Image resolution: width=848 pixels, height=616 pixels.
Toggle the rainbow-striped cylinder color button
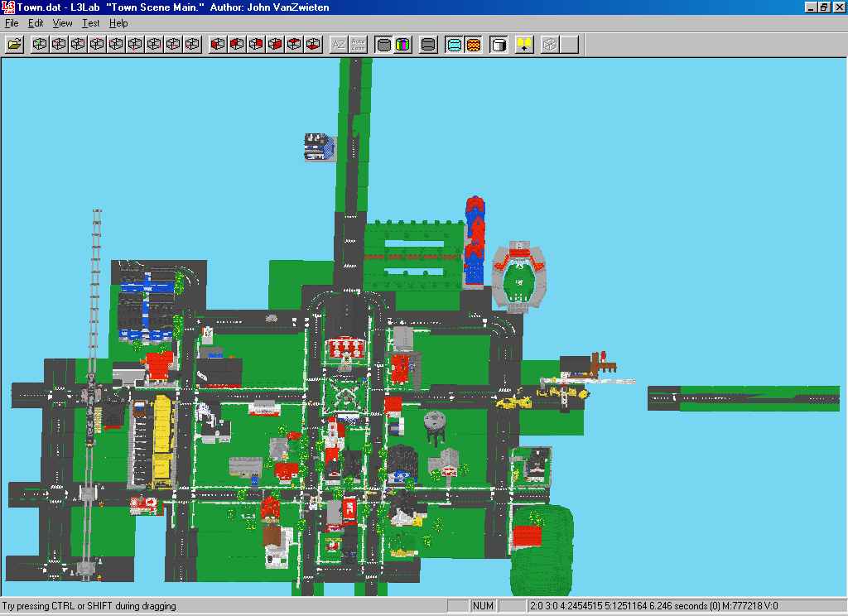click(402, 45)
